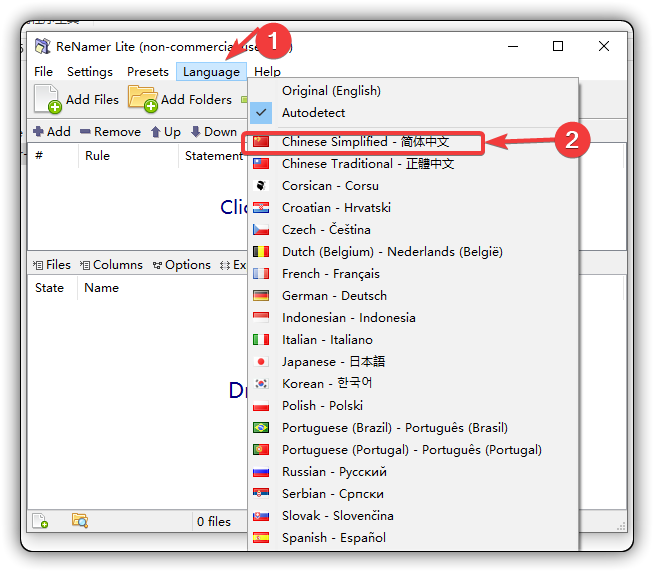This screenshot has height=572, width=654.
Task: Select Croatian - Hrvatski language
Action: point(413,208)
